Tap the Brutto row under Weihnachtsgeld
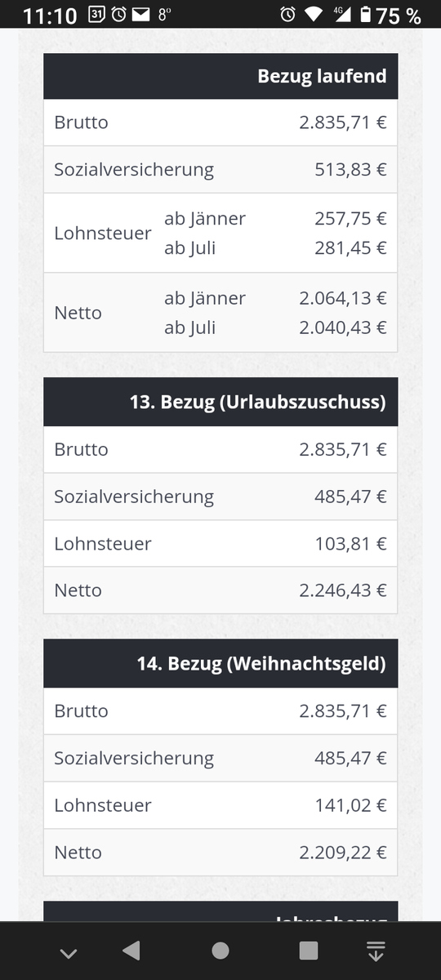This screenshot has height=980, width=441. click(x=220, y=710)
